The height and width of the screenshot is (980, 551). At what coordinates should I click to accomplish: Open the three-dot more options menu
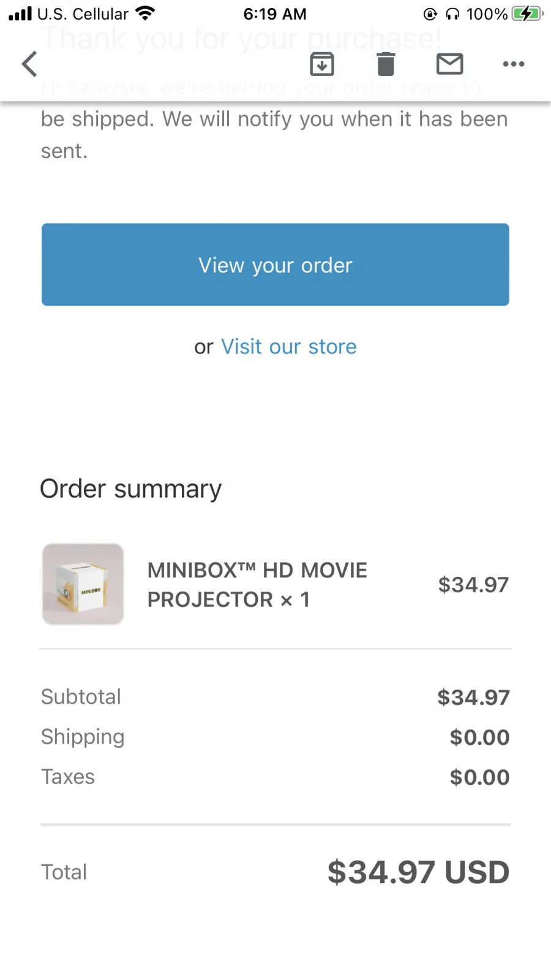coord(514,64)
